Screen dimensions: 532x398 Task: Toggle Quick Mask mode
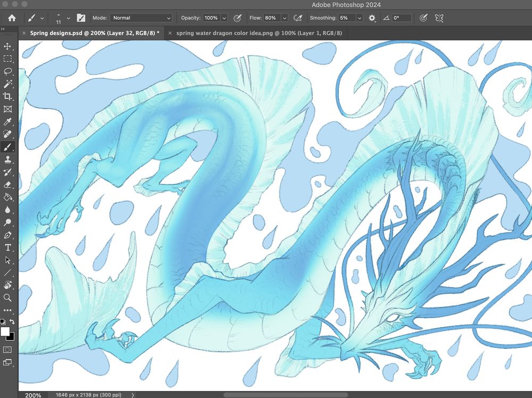(x=8, y=350)
